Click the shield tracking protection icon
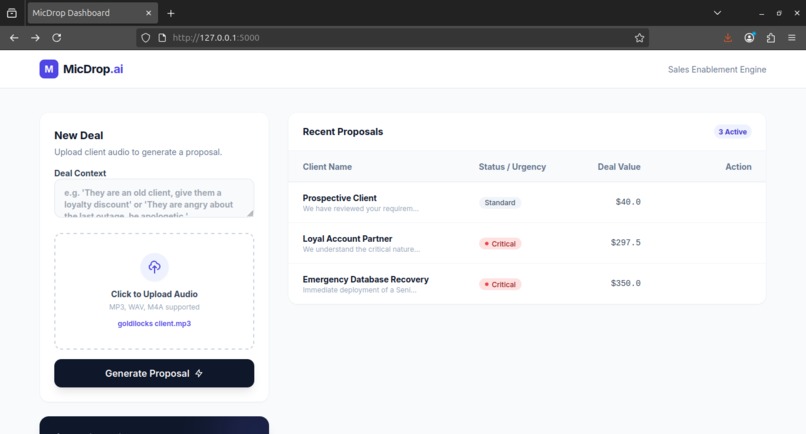806x434 pixels. click(145, 38)
